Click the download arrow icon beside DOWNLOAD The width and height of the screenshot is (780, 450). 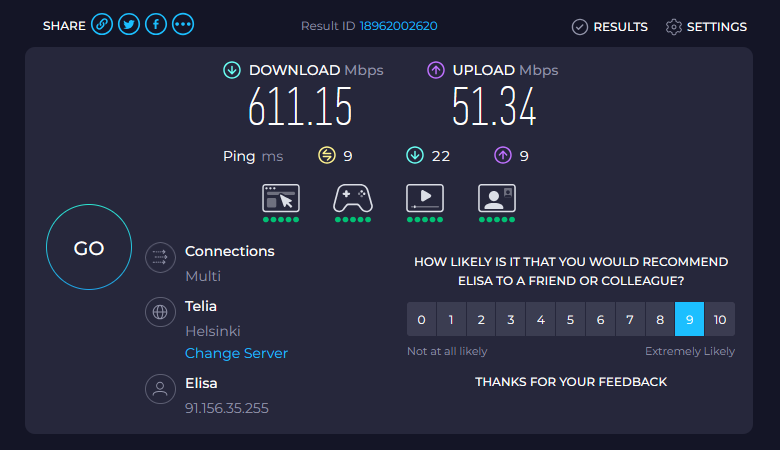(232, 70)
